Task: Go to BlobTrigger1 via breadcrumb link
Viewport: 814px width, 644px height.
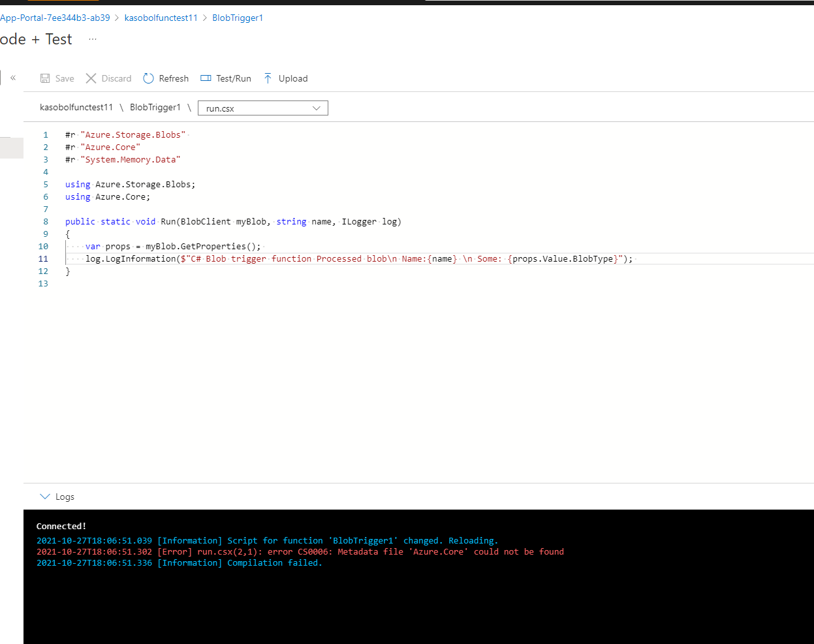Action: click(238, 18)
